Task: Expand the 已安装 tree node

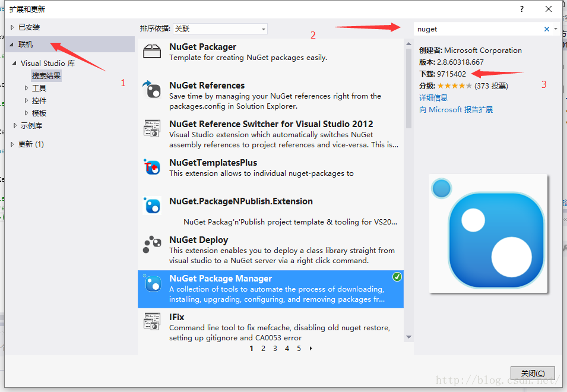Action: tap(12, 27)
